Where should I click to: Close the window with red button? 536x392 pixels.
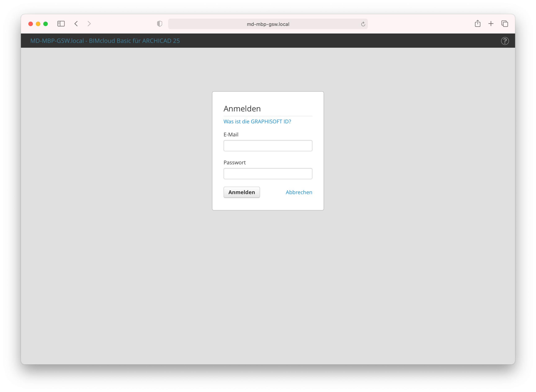[31, 24]
